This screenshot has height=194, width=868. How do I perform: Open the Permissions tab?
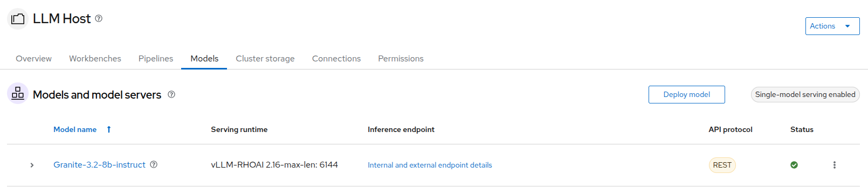coord(401,58)
